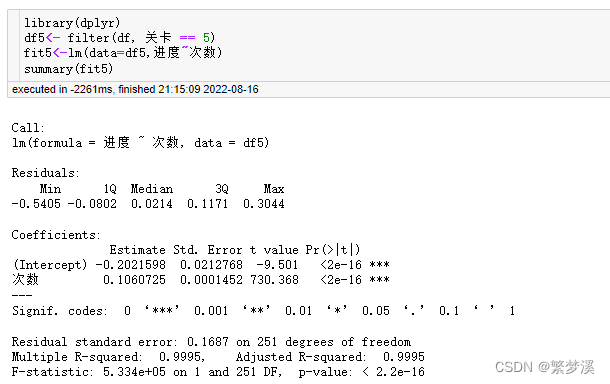This screenshot has width=610, height=384.
Task: Click the fit5<-lm(data=df5,进度~次数) line
Action: (123, 53)
